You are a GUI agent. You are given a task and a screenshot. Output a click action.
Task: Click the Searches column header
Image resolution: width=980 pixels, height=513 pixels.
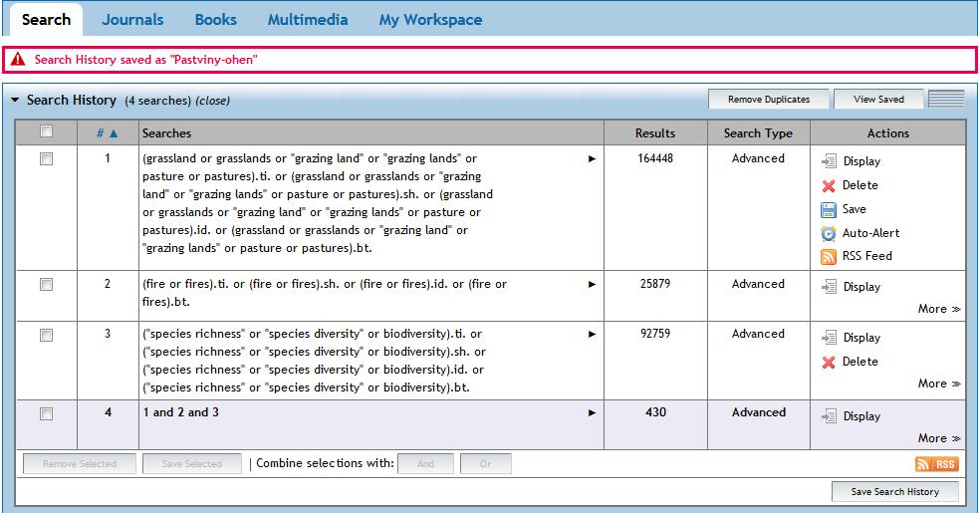point(166,133)
